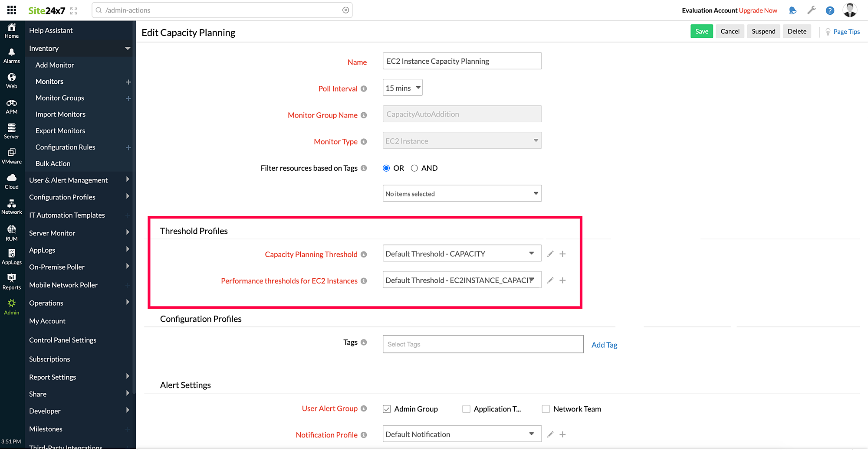Image resolution: width=868 pixels, height=450 pixels.
Task: Save the capacity planning changes
Action: 701,31
